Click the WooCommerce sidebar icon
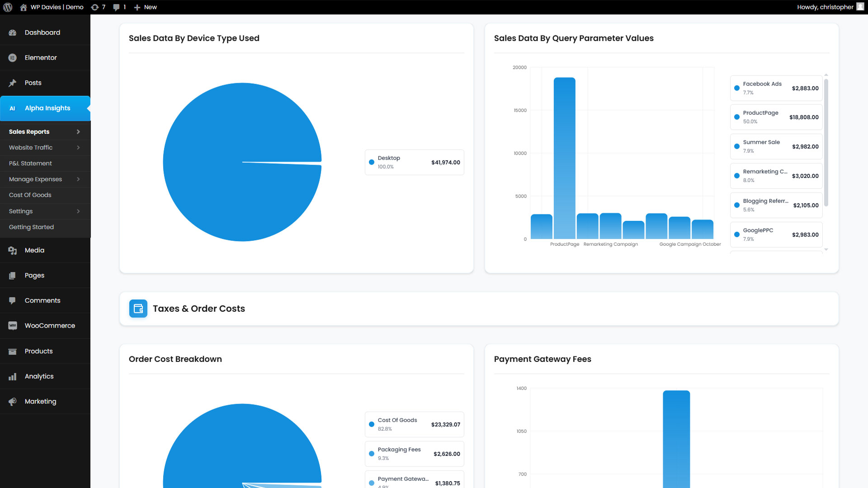The image size is (868, 488). point(13,326)
